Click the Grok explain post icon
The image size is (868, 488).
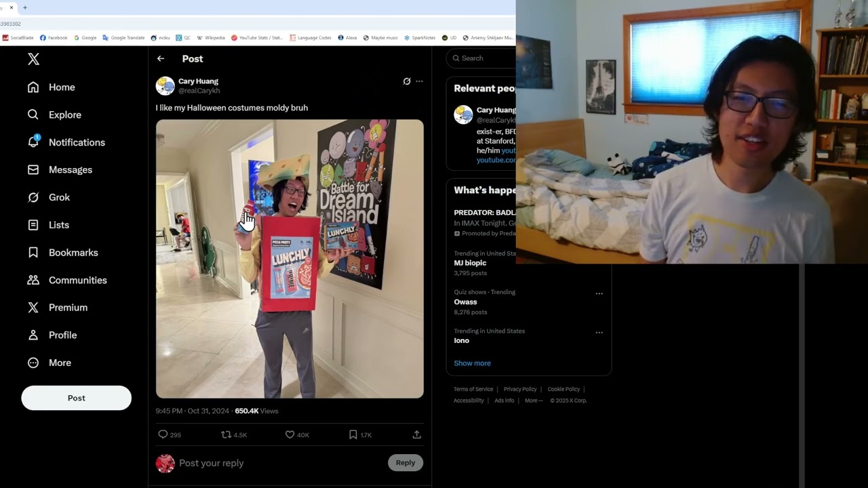[407, 81]
